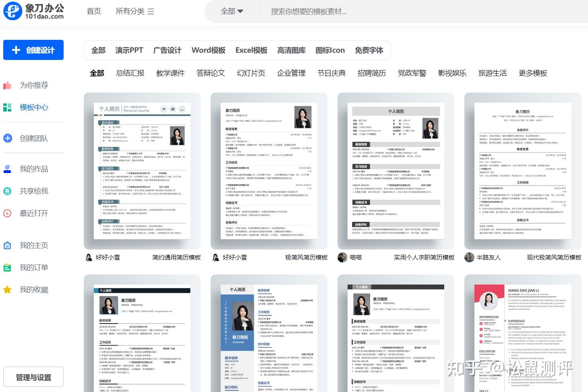Screen dimensions: 588x392
Task: Filter templates by 节日庆典
Action: tap(331, 73)
